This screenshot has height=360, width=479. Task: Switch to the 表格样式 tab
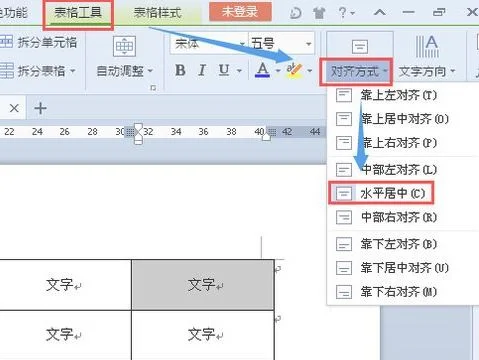click(157, 13)
